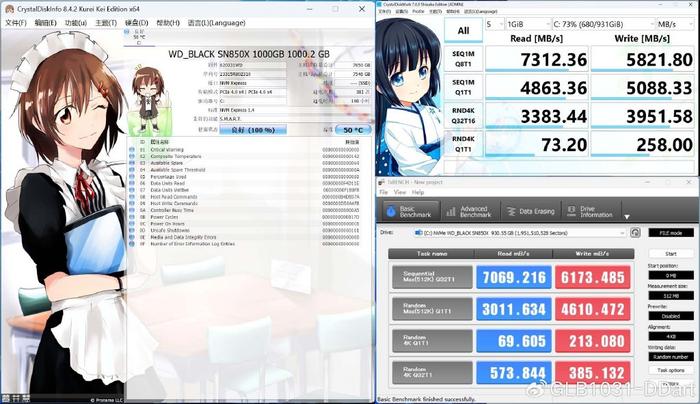This screenshot has height=404, width=700.
Task: Open the 功能(u) menu in CrystalDiskInfo
Action: point(76,23)
